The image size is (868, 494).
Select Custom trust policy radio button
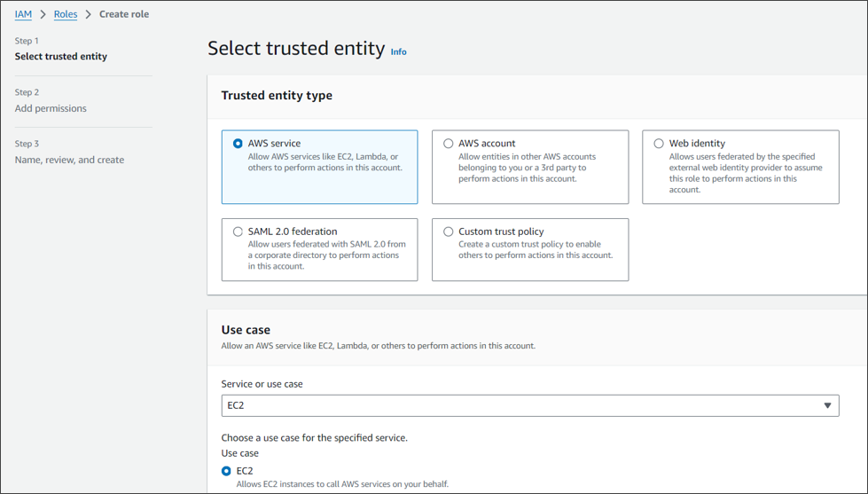point(449,231)
